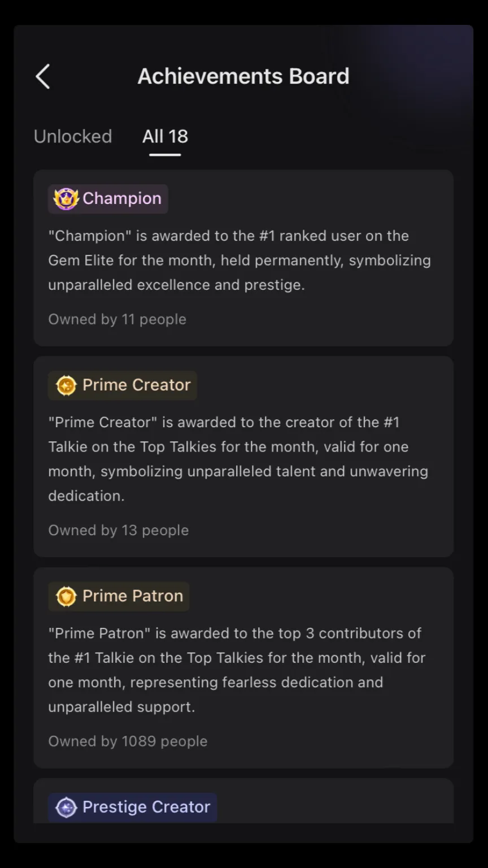Select the All 18 tab
488x868 pixels.
pos(165,136)
